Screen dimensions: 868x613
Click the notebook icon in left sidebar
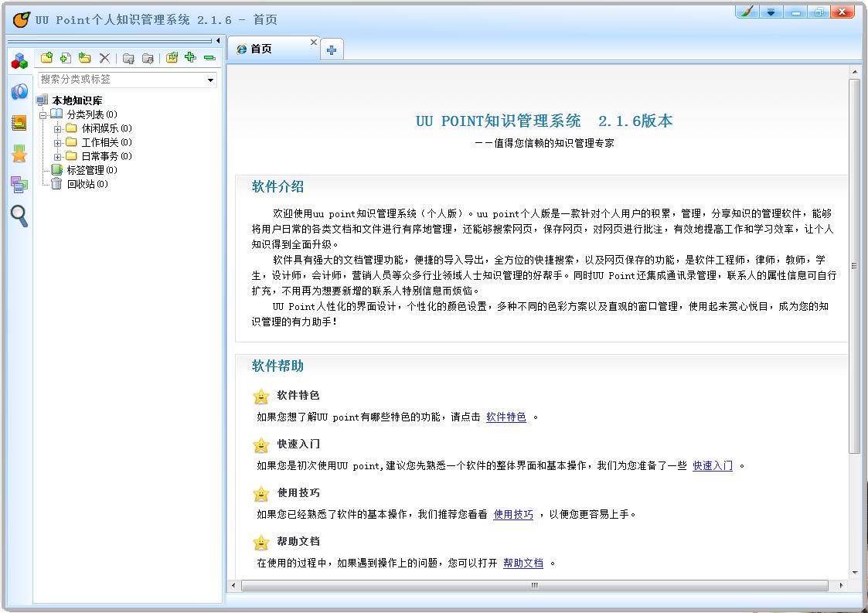pos(19,123)
